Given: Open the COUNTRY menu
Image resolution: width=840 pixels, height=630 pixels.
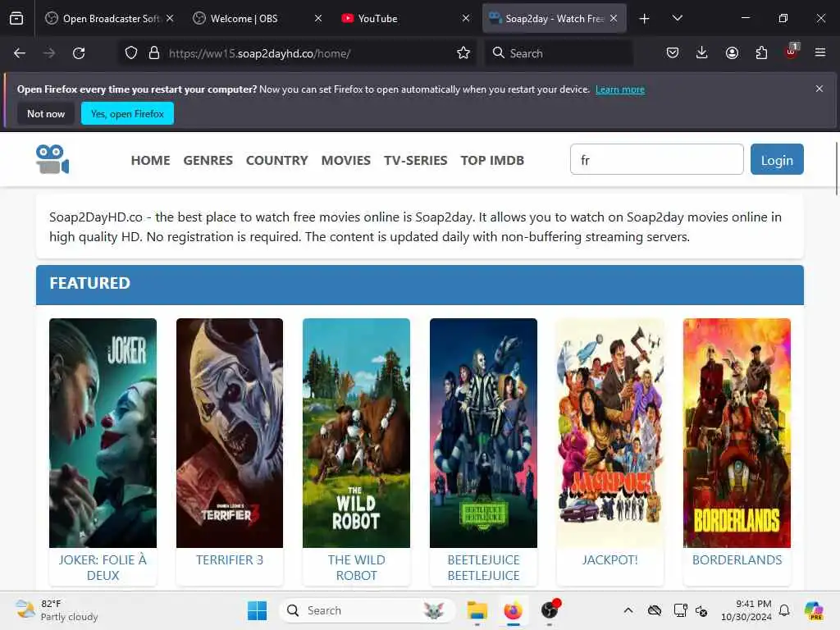Looking at the screenshot, I should (277, 160).
